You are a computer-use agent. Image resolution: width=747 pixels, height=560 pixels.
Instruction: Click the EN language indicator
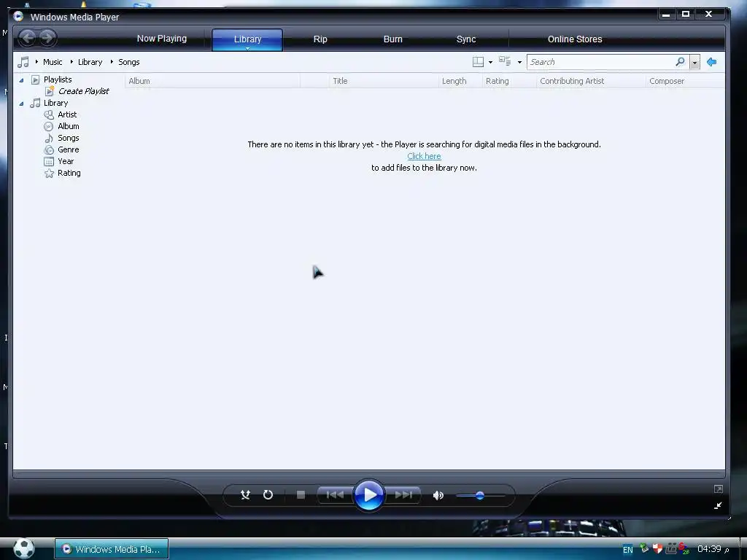pyautogui.click(x=628, y=550)
